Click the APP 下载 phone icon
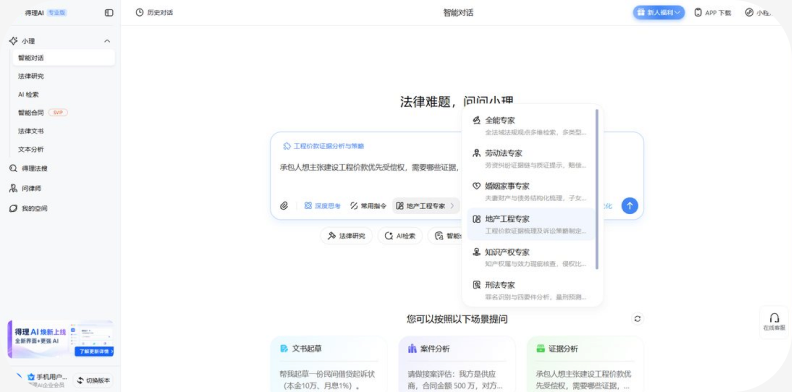This screenshot has width=792, height=392. point(698,13)
